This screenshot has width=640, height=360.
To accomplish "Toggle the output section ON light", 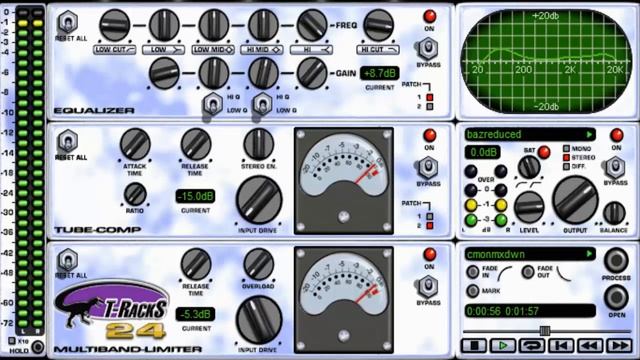I will click(616, 135).
